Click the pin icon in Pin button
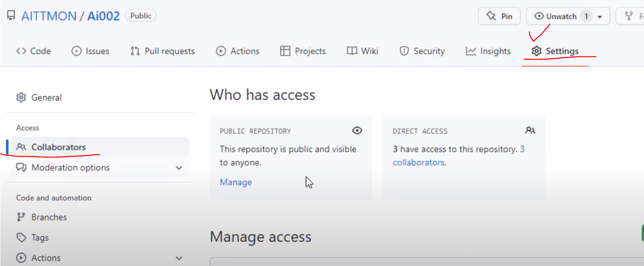Screen dimensions: 644x266 tap(491, 16)
